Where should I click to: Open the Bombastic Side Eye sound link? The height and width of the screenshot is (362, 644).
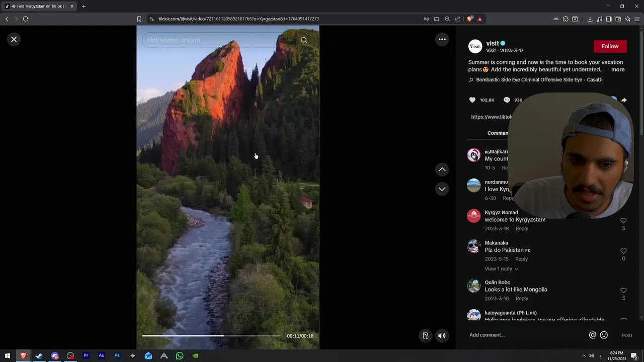click(539, 80)
